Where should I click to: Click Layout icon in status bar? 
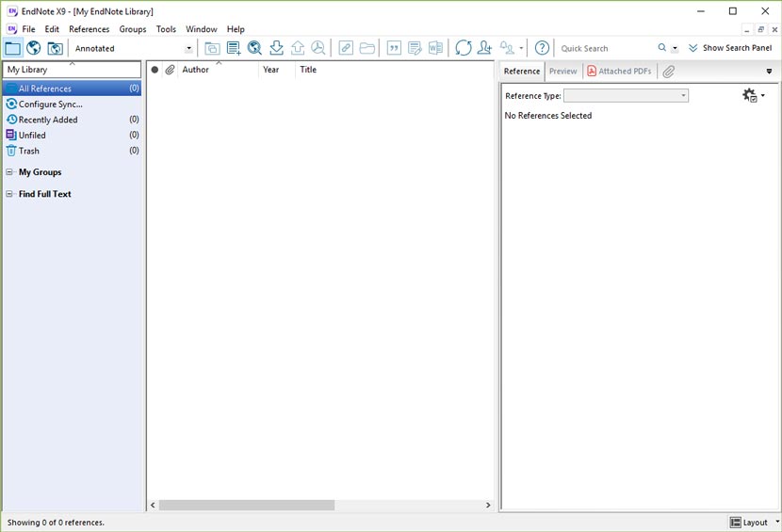click(735, 522)
